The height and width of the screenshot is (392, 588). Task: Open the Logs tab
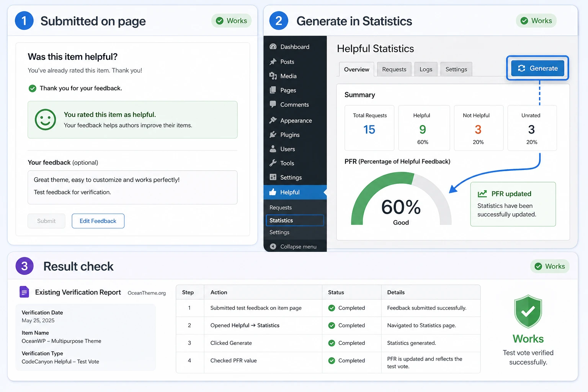point(426,69)
